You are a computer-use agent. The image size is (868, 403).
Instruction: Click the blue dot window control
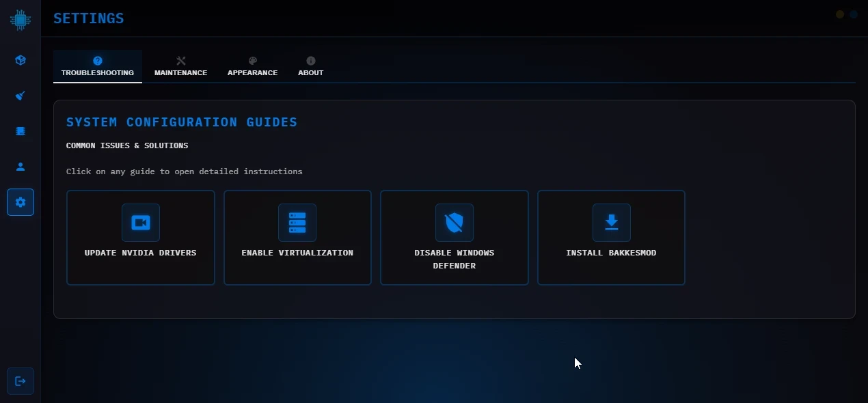coord(854,14)
